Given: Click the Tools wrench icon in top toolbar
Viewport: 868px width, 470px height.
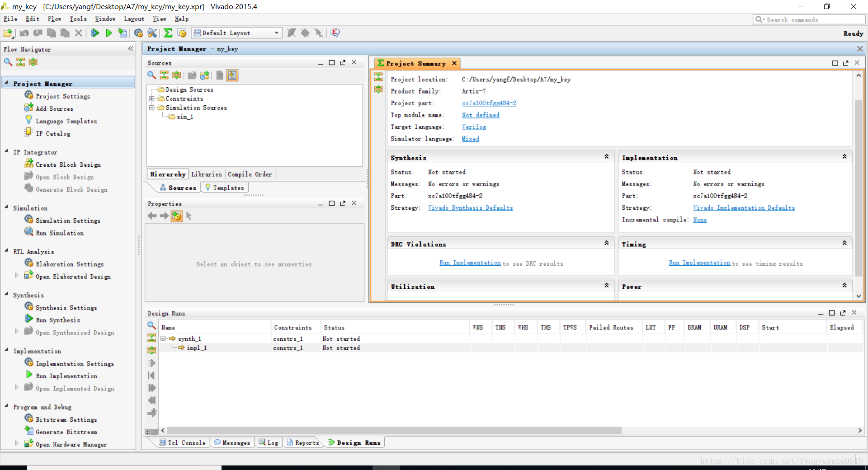Looking at the screenshot, I should tap(152, 33).
